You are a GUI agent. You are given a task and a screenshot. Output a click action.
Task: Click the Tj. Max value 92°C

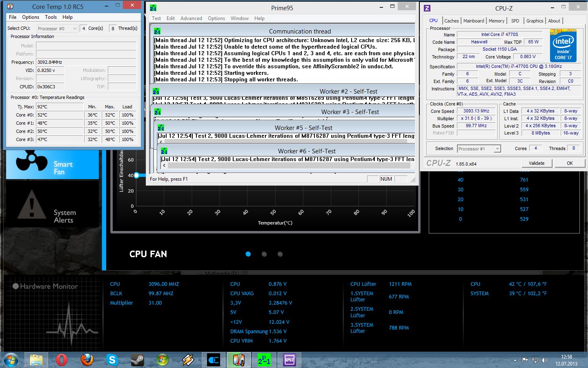pyautogui.click(x=60, y=107)
